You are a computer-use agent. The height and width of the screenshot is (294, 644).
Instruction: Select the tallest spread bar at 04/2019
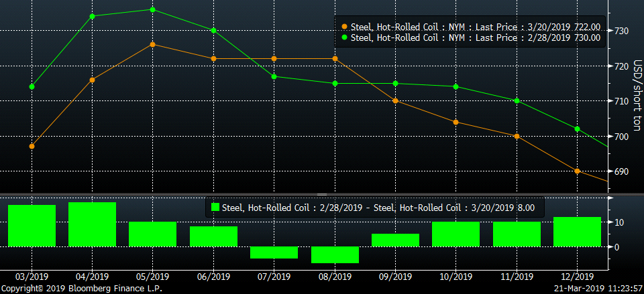pos(92,224)
